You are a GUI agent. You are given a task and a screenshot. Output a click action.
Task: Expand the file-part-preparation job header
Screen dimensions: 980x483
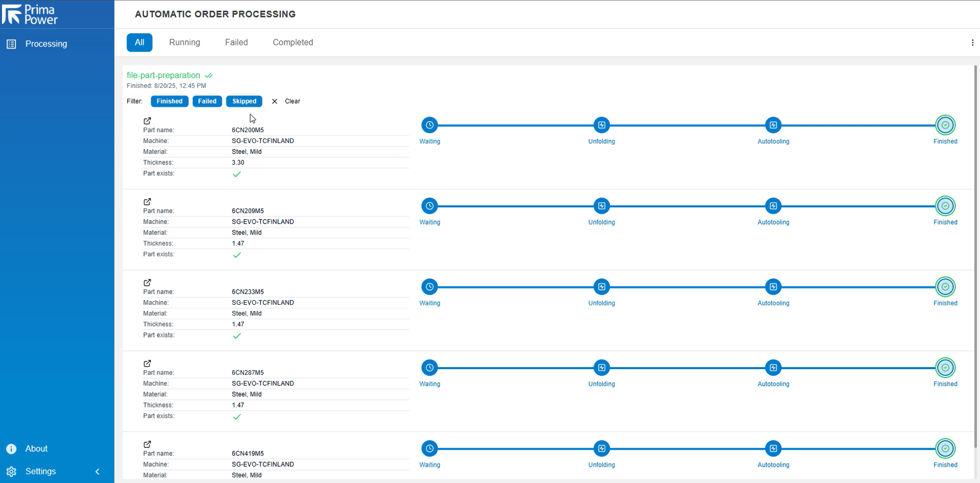pyautogui.click(x=163, y=75)
